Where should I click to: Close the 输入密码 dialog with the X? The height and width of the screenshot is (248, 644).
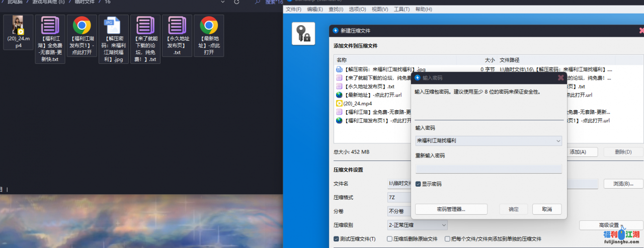pyautogui.click(x=560, y=78)
